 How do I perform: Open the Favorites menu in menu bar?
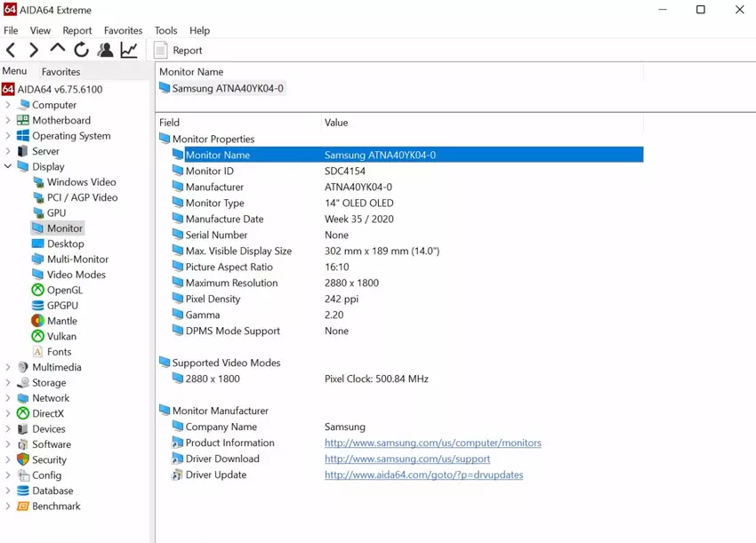123,30
